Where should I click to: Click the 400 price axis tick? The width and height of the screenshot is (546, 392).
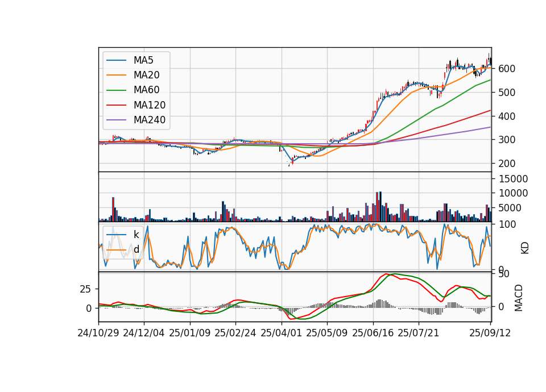pyautogui.click(x=507, y=116)
